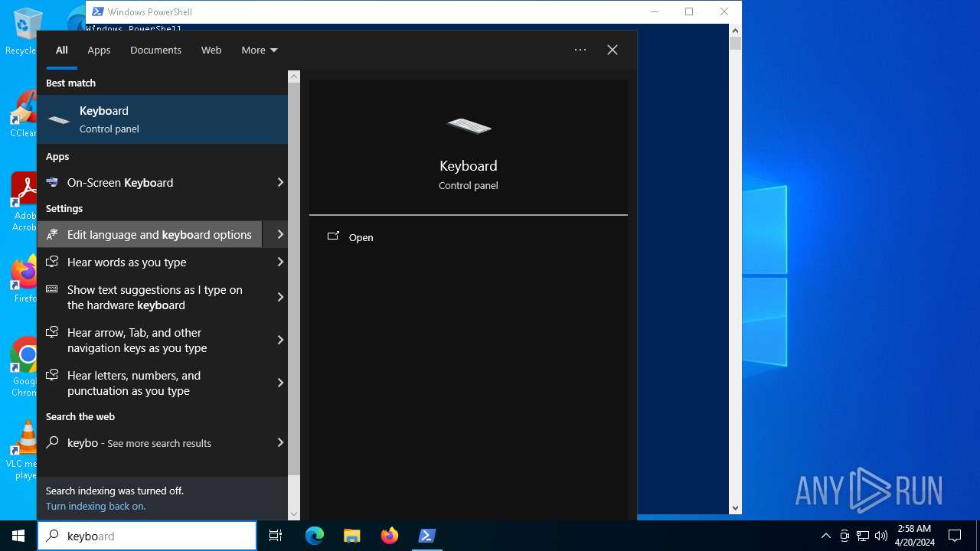Open Adobe Acrobat desktop shortcut
Image resolution: width=980 pixels, height=551 pixels.
23,202
